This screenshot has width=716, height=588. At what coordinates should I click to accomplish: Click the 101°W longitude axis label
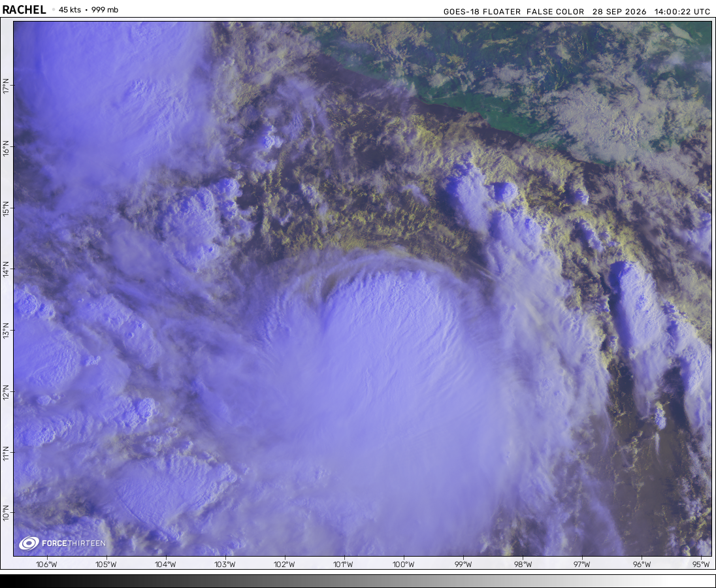(343, 564)
